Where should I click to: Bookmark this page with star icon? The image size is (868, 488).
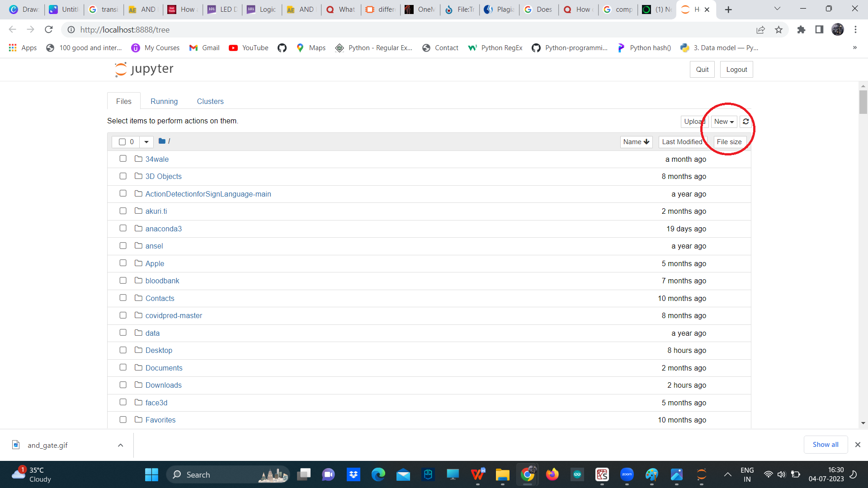[778, 30]
